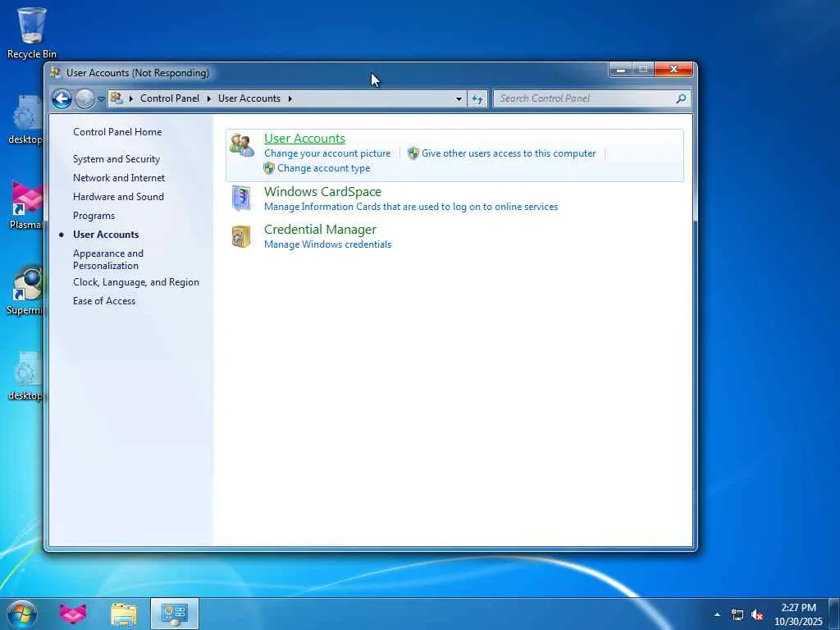Open Network and Internet category

pos(119,178)
